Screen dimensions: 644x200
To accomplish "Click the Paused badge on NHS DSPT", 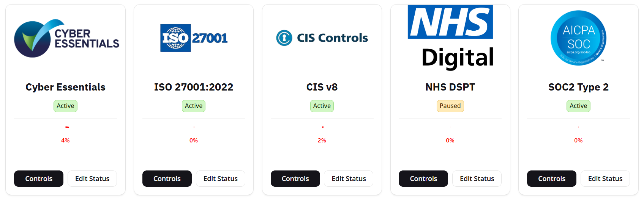I will (x=450, y=106).
